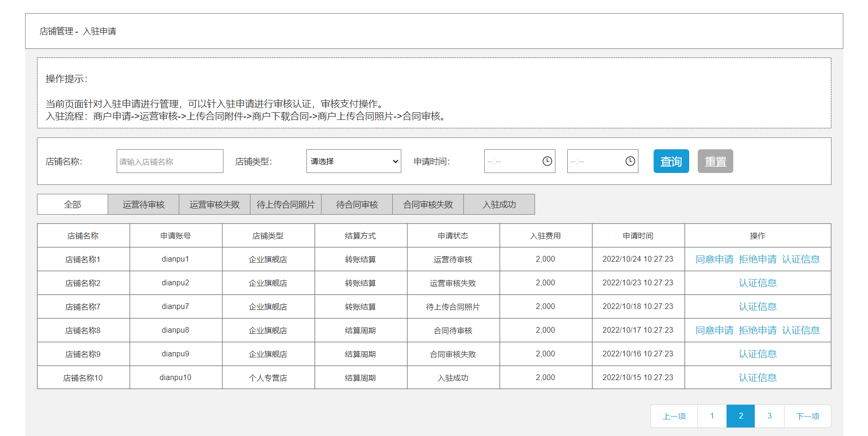
Task: Switch to 合同审核失败 tab
Action: click(428, 204)
